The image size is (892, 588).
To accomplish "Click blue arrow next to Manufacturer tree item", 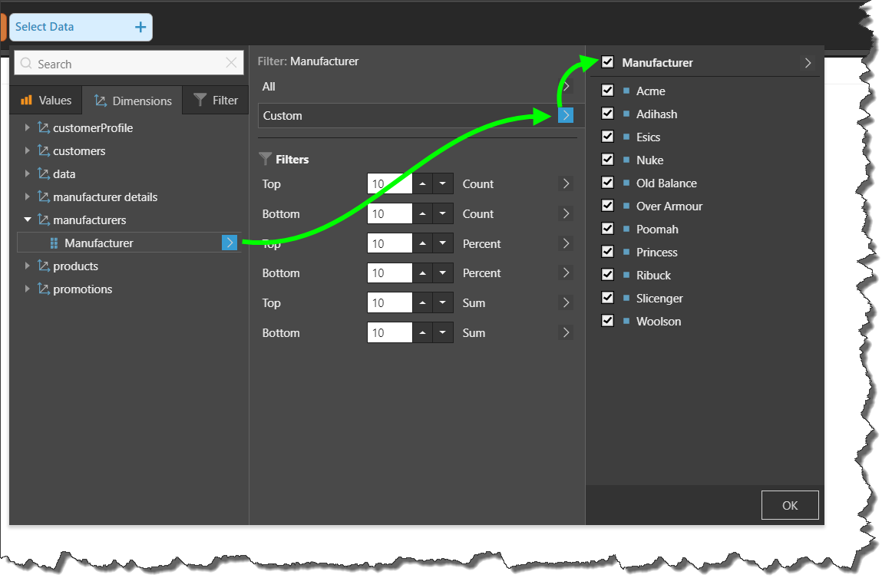I will coord(230,243).
